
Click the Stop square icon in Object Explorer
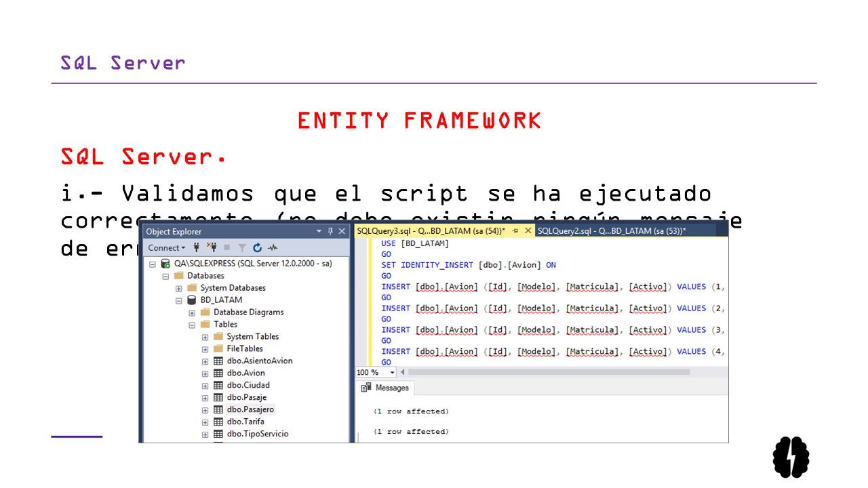(227, 247)
